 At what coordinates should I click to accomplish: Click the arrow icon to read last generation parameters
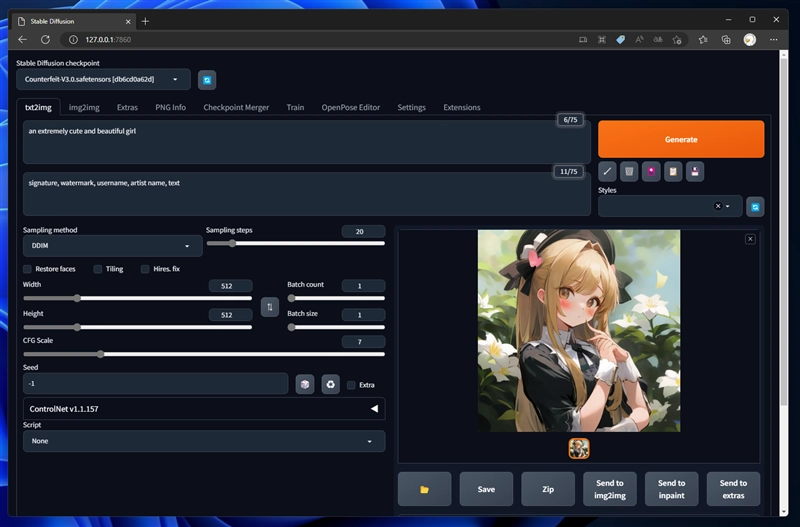coord(608,171)
